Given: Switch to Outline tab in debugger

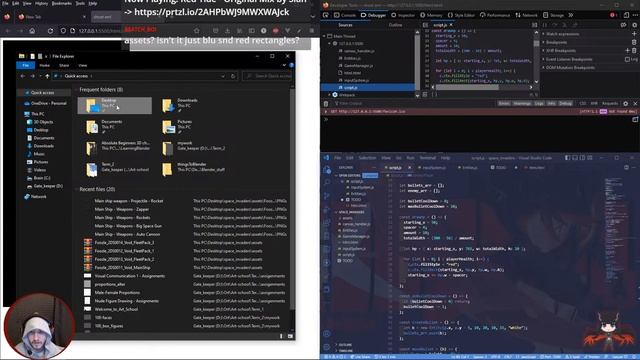Looking at the screenshot, I should [395, 25].
